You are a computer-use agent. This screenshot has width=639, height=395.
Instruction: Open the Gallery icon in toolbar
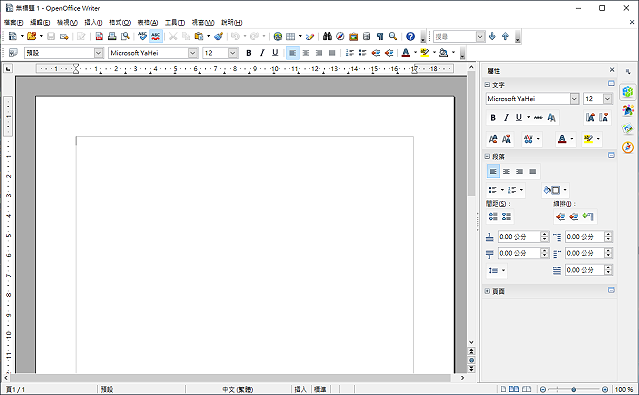(x=353, y=36)
